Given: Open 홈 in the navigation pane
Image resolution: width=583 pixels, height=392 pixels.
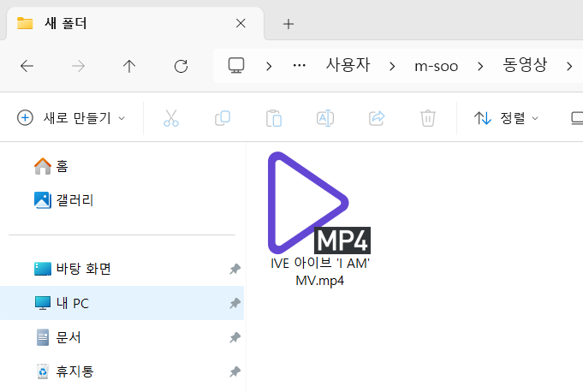Looking at the screenshot, I should click(51, 166).
